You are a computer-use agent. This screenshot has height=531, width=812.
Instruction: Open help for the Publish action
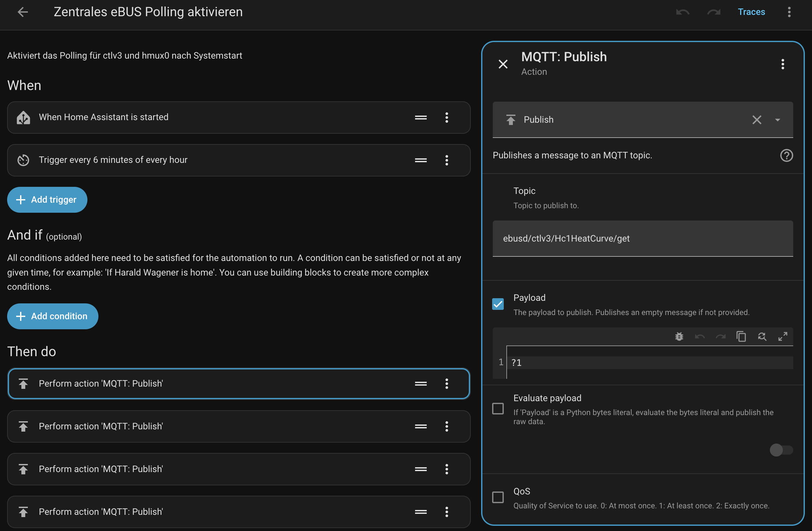786,156
